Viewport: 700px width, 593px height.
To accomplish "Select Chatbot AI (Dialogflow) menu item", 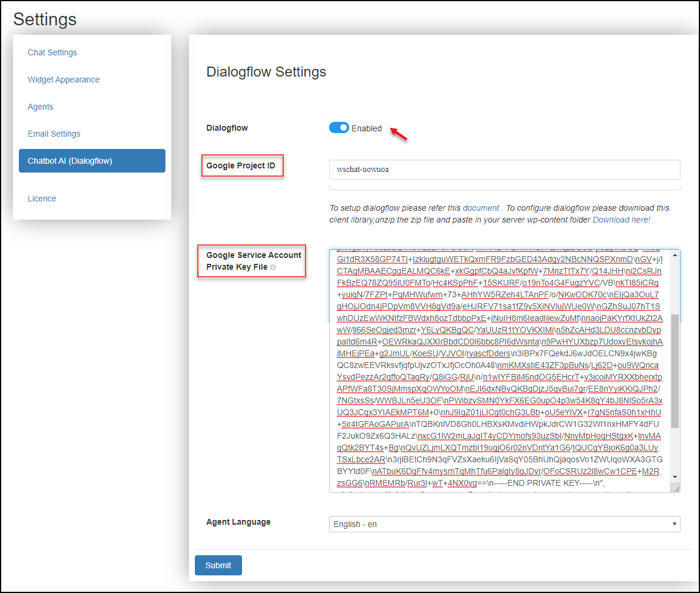I will [x=92, y=161].
